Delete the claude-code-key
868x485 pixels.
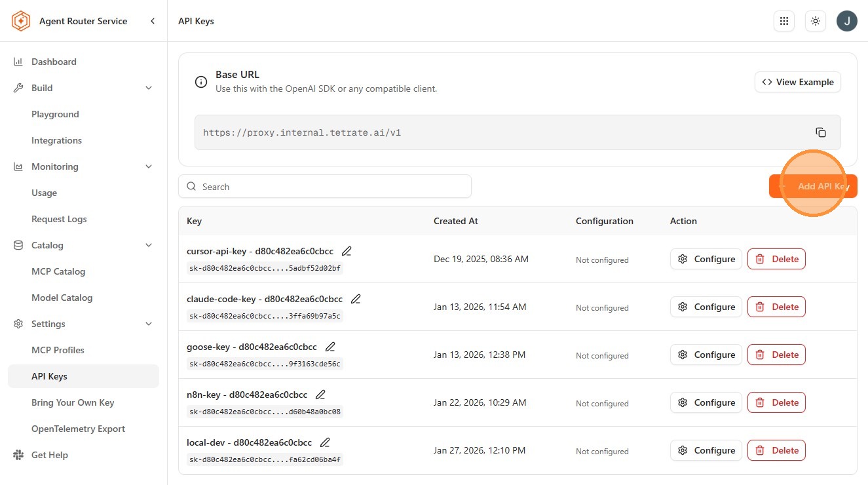pyautogui.click(x=776, y=307)
